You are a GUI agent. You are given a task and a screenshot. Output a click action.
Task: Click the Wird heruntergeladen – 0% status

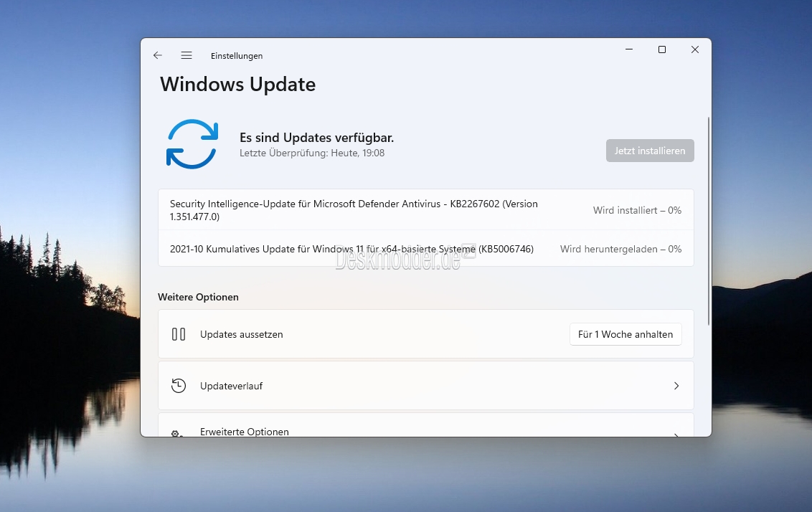620,249
